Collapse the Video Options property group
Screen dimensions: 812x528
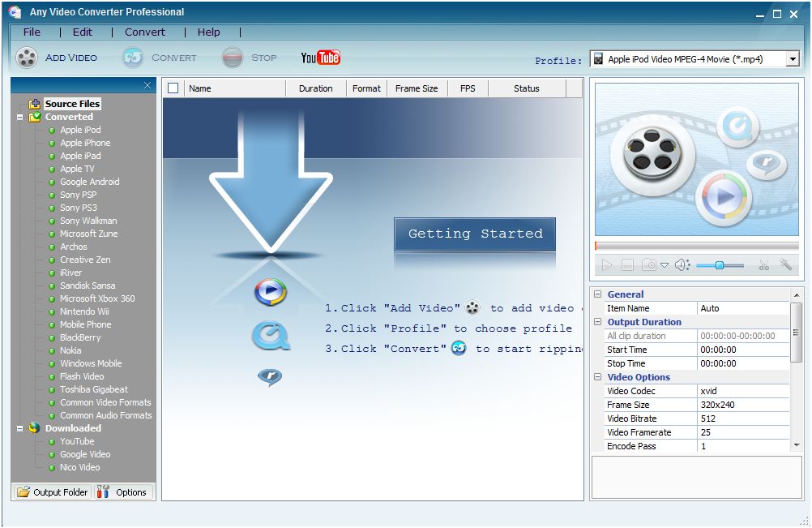(597, 376)
